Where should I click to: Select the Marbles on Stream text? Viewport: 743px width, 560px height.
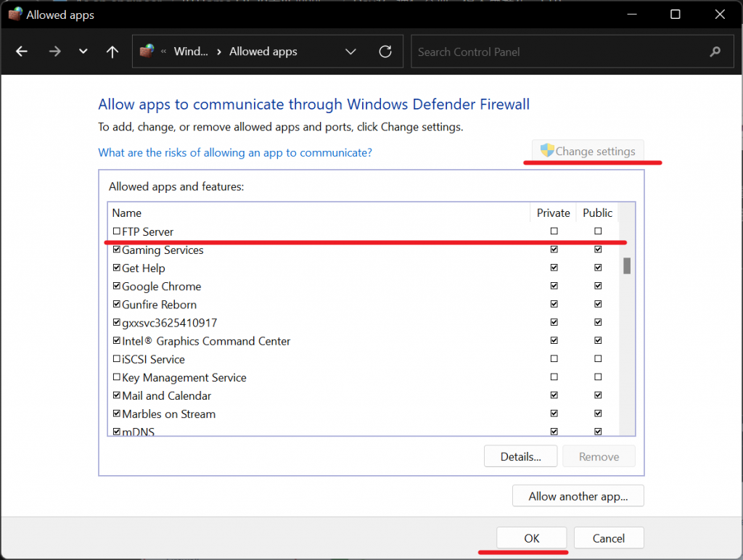pos(168,414)
